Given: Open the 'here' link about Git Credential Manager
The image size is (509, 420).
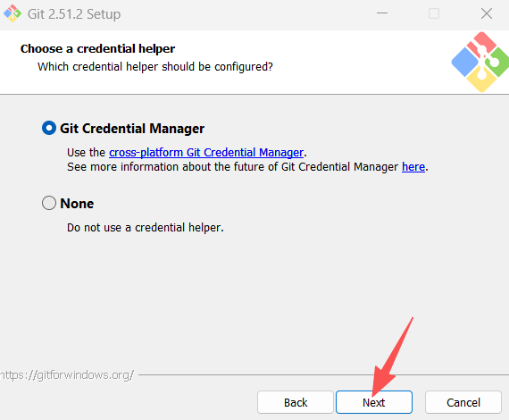Looking at the screenshot, I should [413, 166].
